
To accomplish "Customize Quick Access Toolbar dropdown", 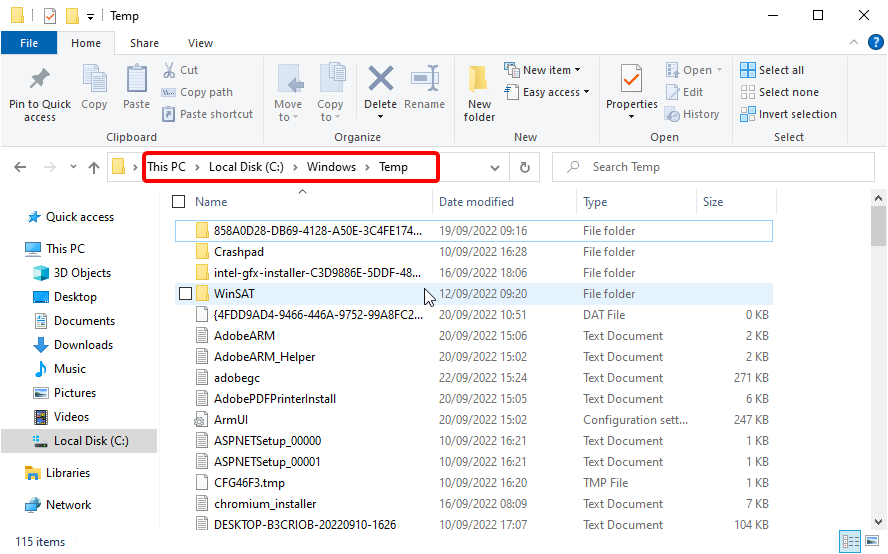I will pyautogui.click(x=90, y=17).
